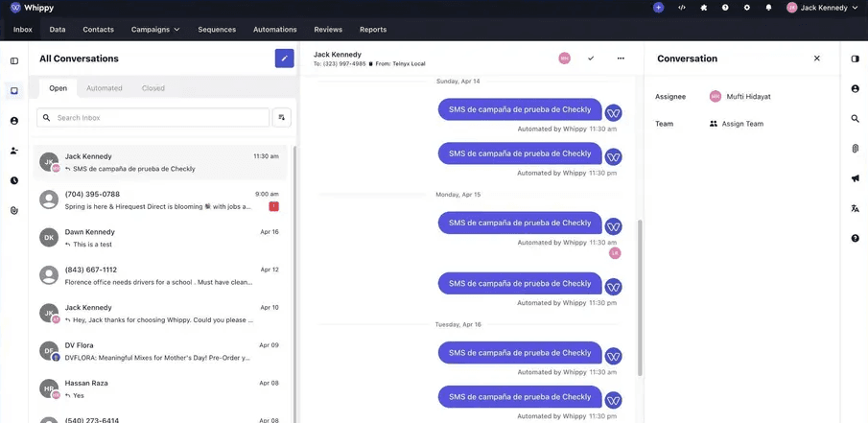This screenshot has height=423, width=868.
Task: Open the mentions icon in left sidebar
Action: pyautogui.click(x=14, y=210)
